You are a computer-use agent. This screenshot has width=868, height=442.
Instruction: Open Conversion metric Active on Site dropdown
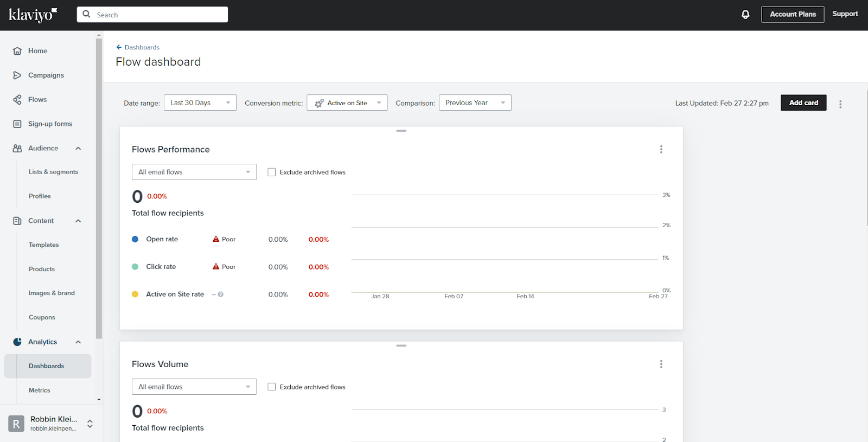coord(347,103)
